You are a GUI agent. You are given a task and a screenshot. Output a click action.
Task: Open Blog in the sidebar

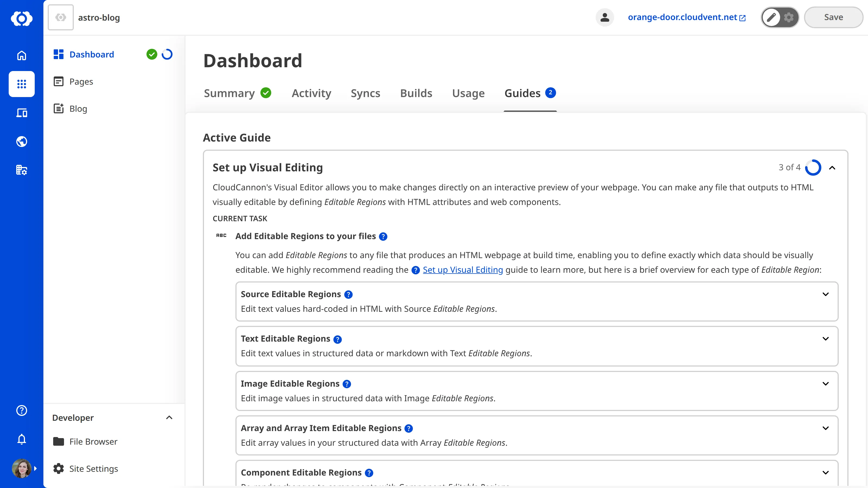point(78,109)
